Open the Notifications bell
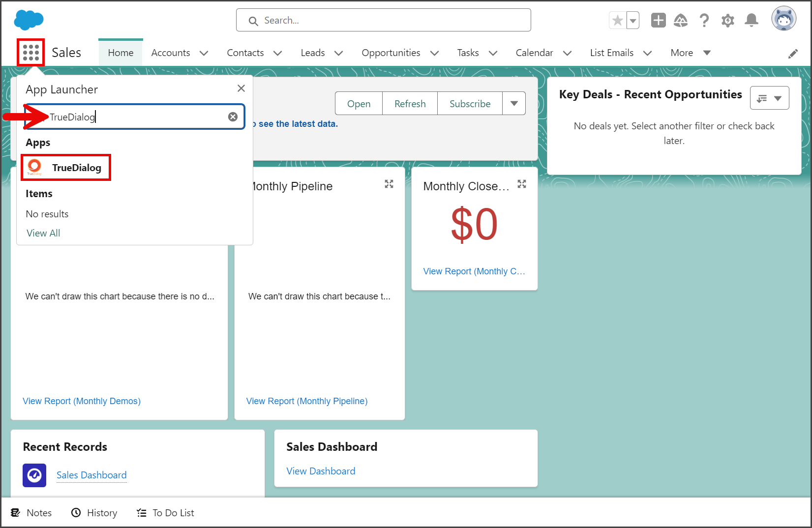The width and height of the screenshot is (812, 528). pyautogui.click(x=752, y=20)
